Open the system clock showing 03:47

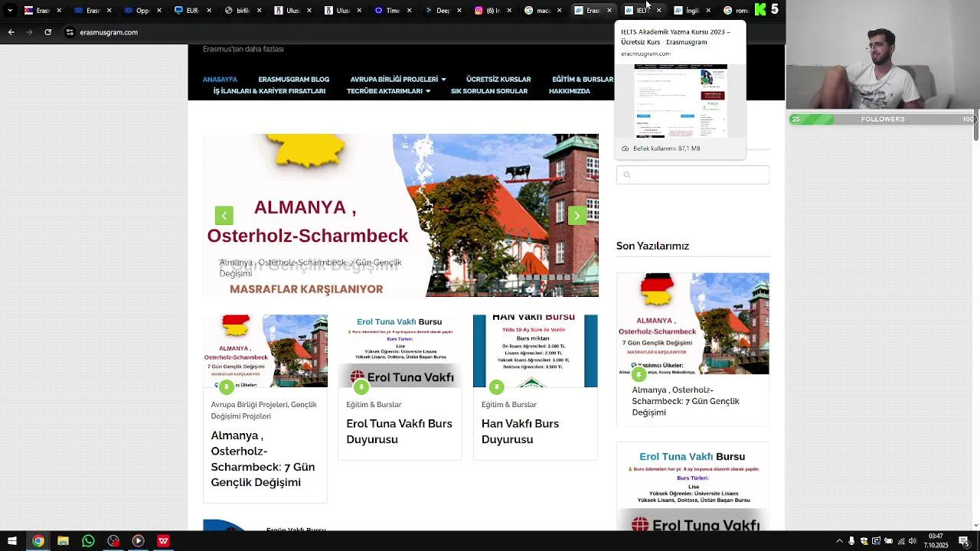point(936,541)
